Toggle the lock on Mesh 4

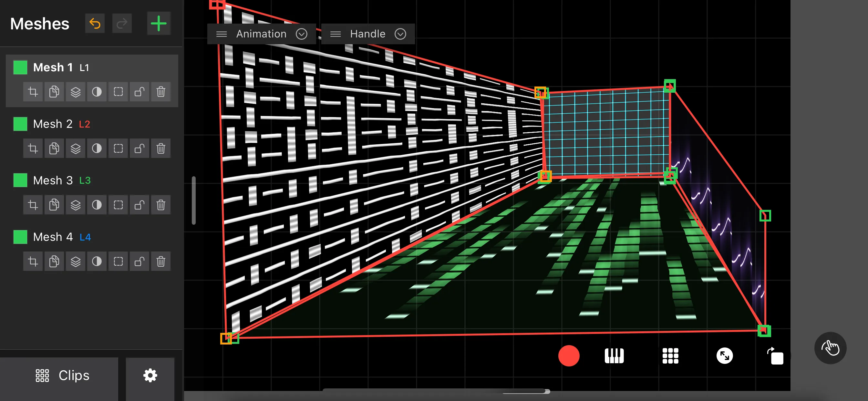point(139,261)
